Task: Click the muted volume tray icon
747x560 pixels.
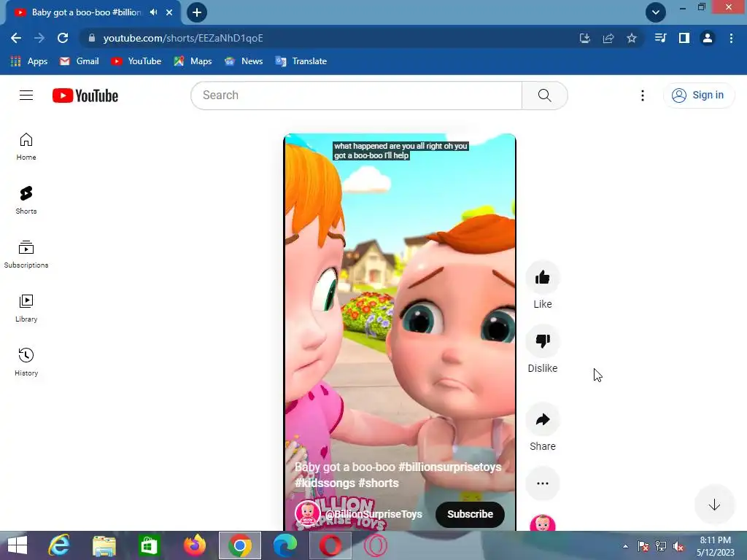Action: click(678, 546)
